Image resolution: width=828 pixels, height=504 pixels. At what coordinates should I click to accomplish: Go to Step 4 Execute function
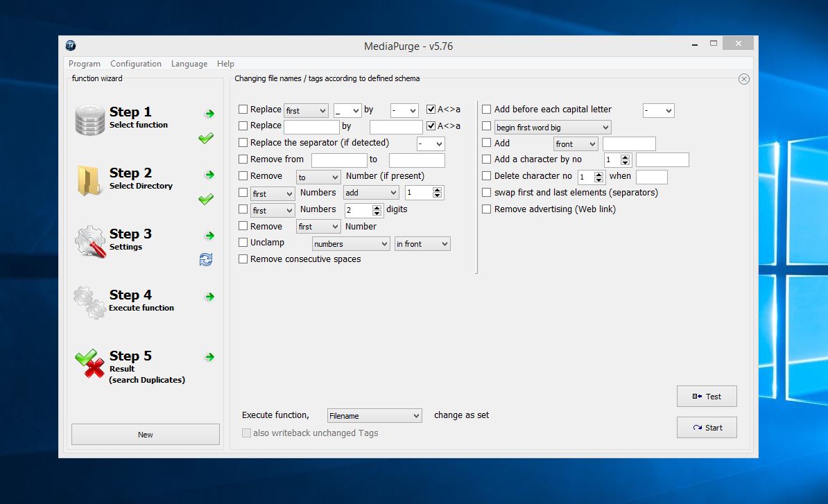[x=141, y=300]
